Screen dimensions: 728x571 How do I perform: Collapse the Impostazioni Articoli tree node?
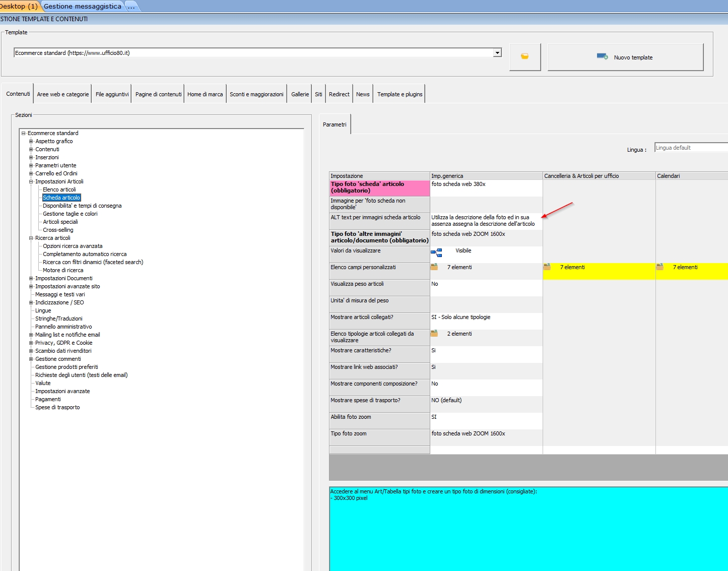click(31, 181)
